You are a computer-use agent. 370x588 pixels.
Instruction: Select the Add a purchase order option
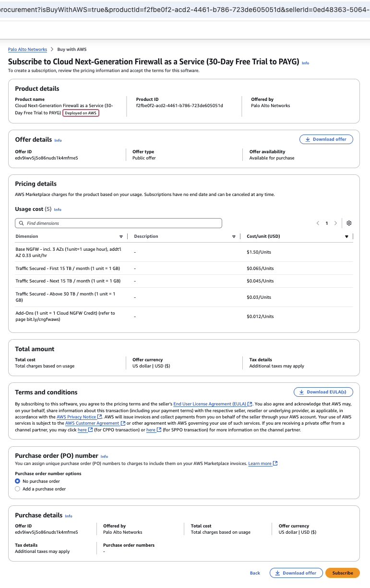(x=18, y=489)
